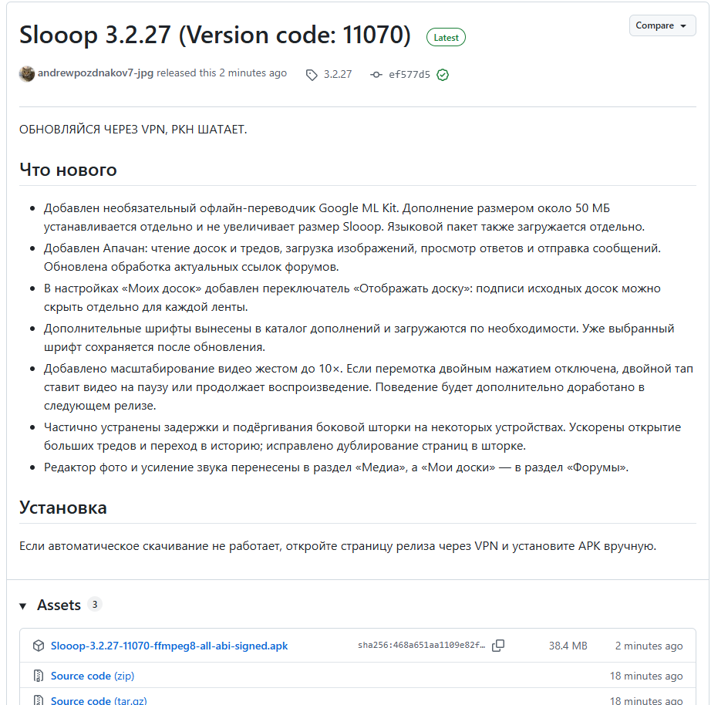Open andrewpozdnakov7-jpg avatar picture
Screen dimensions: 728x705
coord(27,74)
